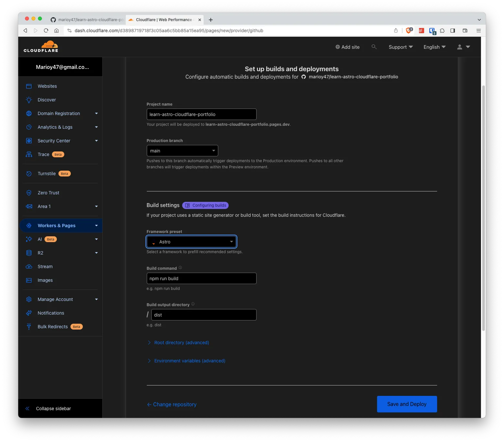Open Zero Trust in the sidebar
This screenshot has height=442, width=504.
(48, 193)
